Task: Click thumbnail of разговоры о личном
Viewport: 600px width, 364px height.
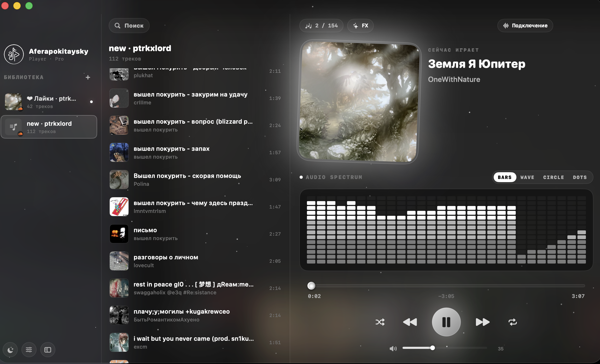Action: point(119,261)
